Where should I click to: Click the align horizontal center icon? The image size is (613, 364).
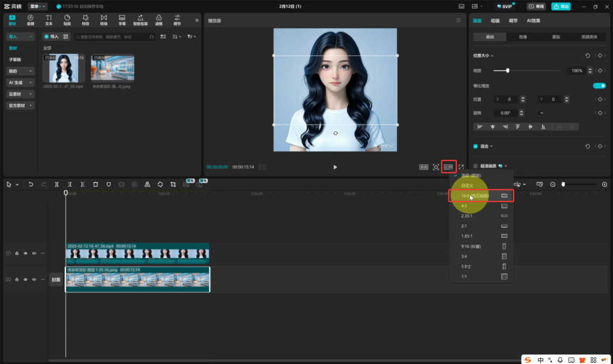click(x=493, y=126)
